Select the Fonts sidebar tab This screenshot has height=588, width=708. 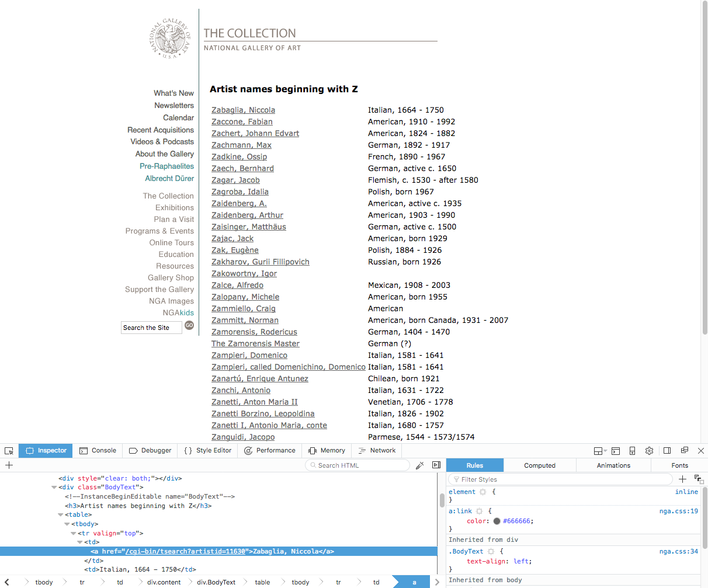[679, 465]
